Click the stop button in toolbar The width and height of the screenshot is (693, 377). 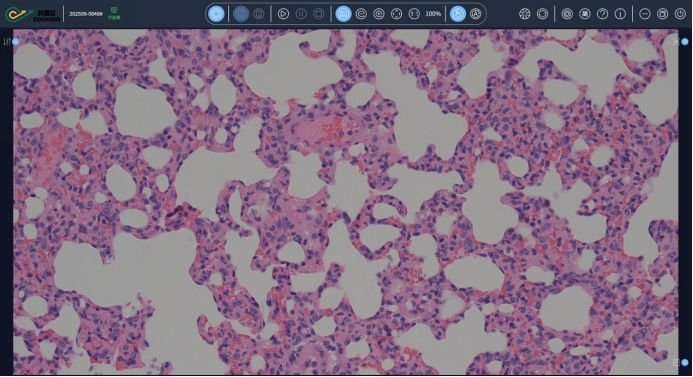point(319,14)
